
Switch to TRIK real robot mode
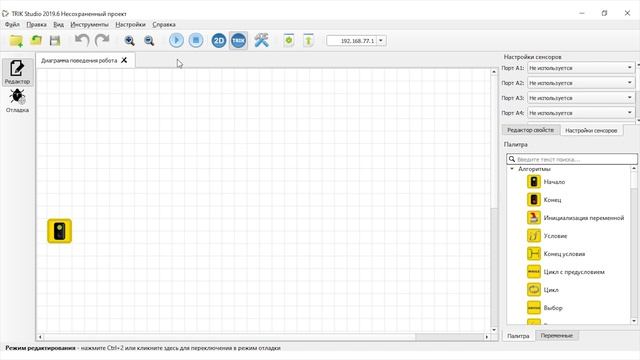click(238, 40)
